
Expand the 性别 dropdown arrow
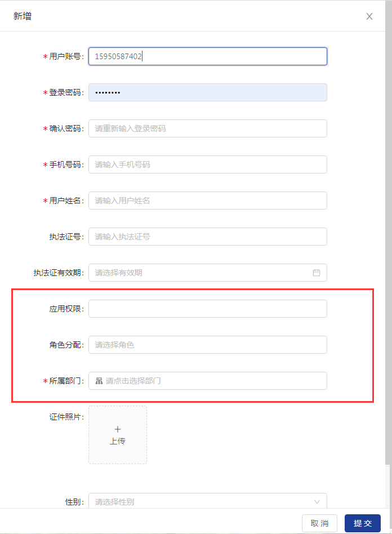[x=317, y=501]
